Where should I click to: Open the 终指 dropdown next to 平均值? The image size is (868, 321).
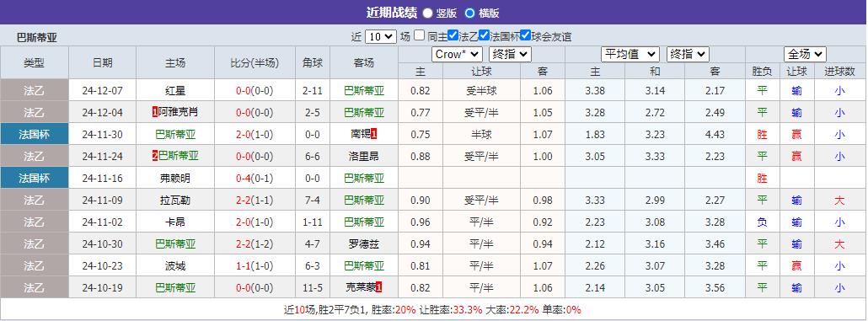(688, 54)
